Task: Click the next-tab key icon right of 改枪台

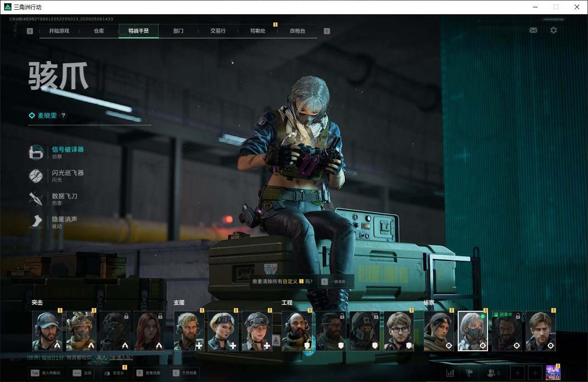Action: 327,31
